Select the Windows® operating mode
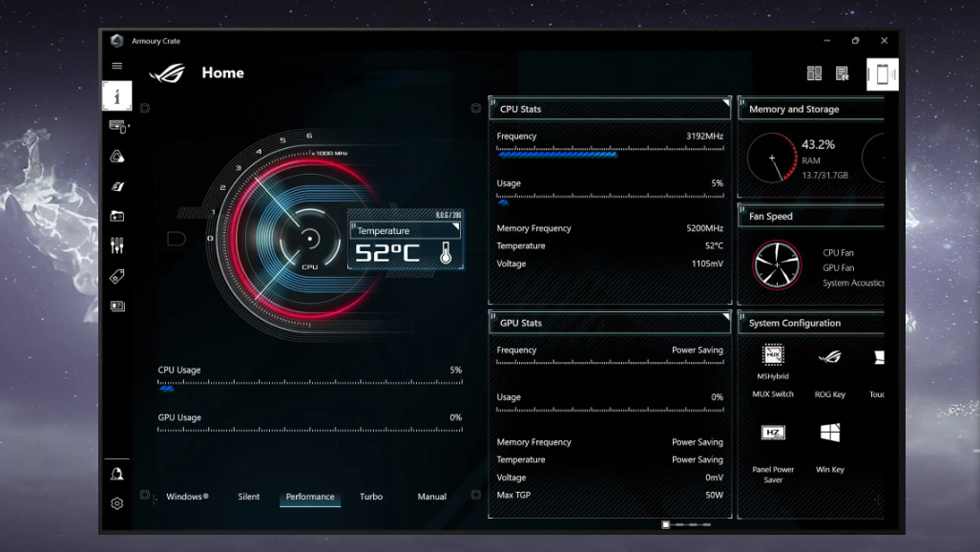The image size is (980, 552). point(187,497)
